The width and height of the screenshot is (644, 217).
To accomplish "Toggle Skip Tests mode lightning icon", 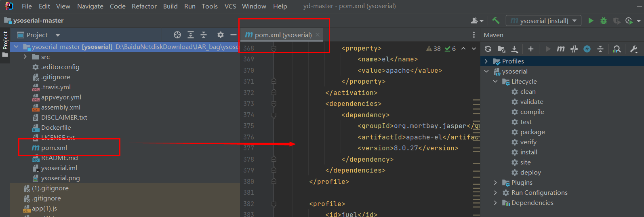I will coord(587,49).
